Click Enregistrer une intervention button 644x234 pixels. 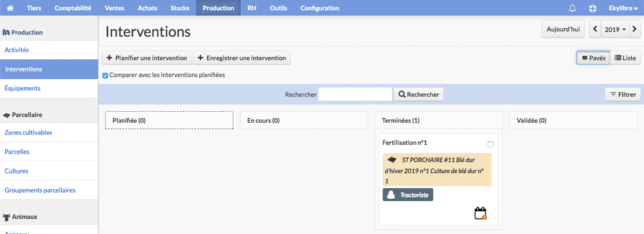[x=242, y=59]
